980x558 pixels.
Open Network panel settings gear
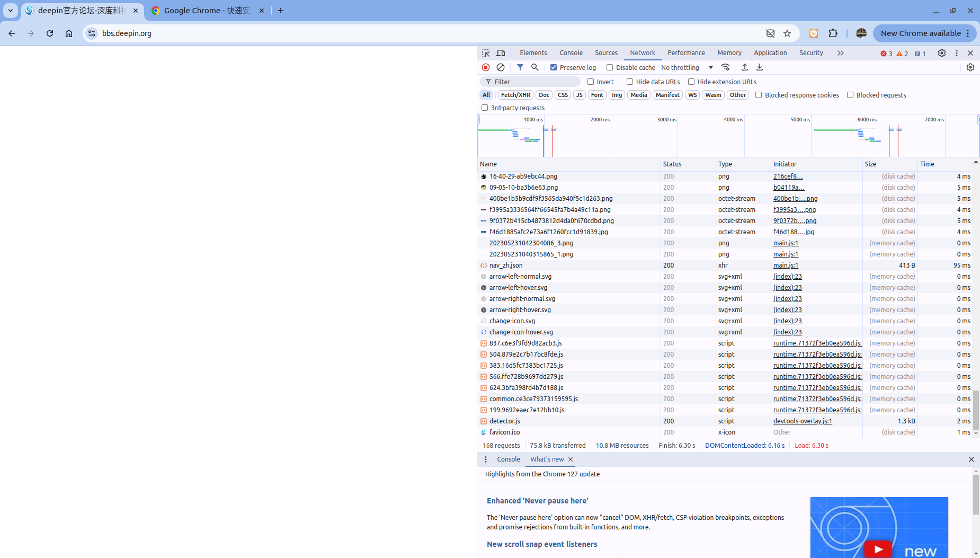[970, 67]
